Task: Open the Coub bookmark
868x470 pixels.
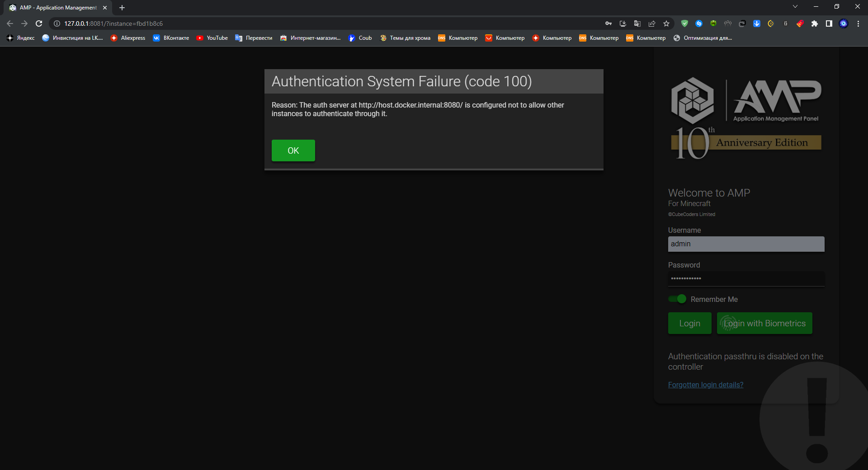Action: tap(360, 38)
